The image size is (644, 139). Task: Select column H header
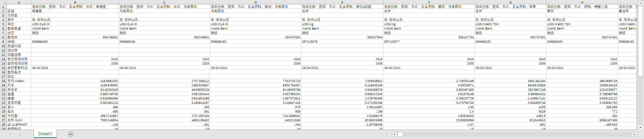click(582, 2)
